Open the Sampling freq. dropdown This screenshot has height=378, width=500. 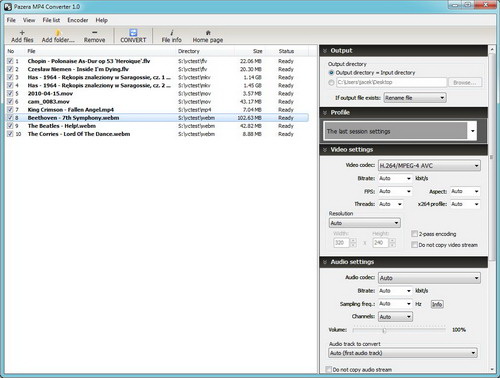tap(395, 304)
